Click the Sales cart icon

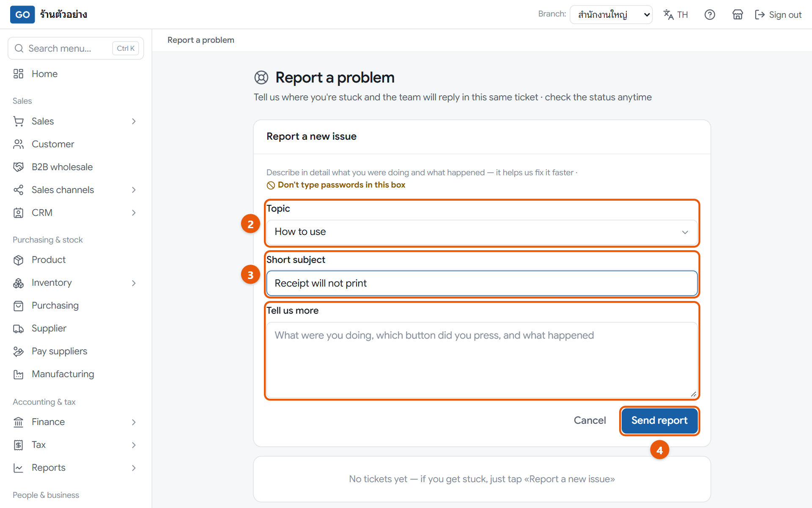coord(18,121)
